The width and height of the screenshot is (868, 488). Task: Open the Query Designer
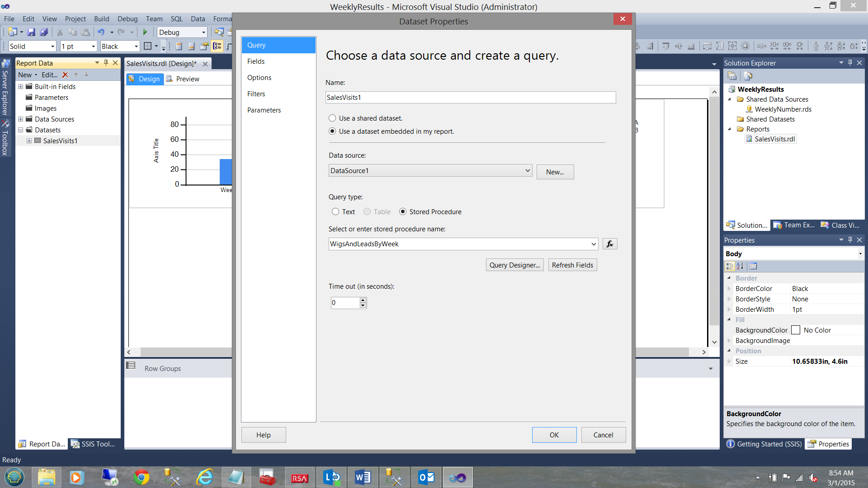[x=514, y=265]
